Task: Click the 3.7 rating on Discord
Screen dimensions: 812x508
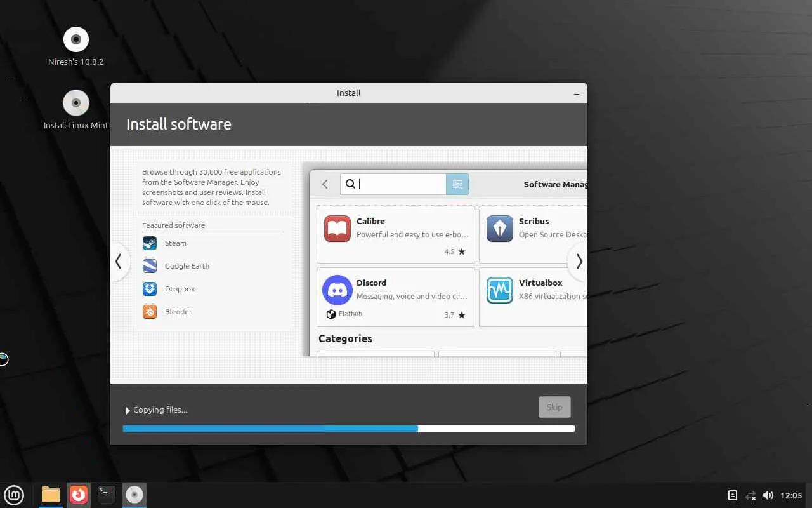Action: (449, 315)
